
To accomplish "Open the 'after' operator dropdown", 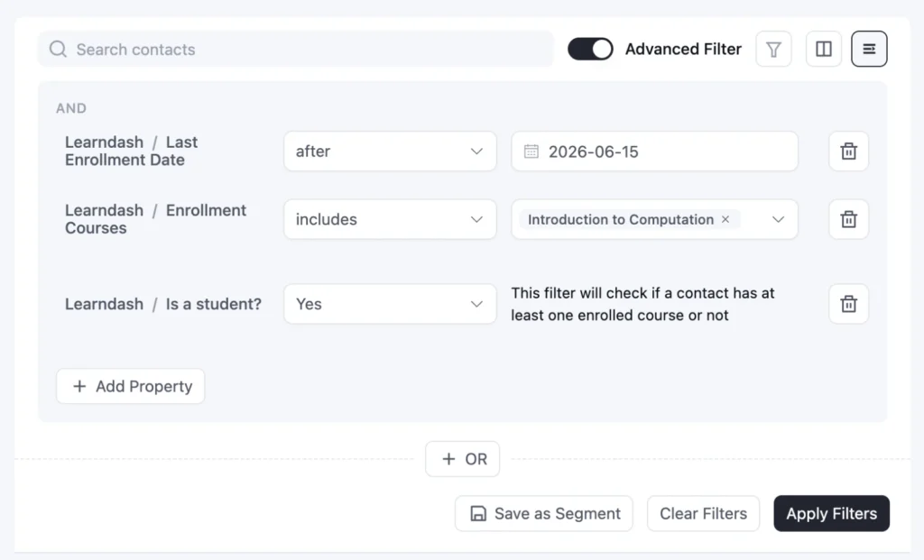I will click(x=390, y=151).
